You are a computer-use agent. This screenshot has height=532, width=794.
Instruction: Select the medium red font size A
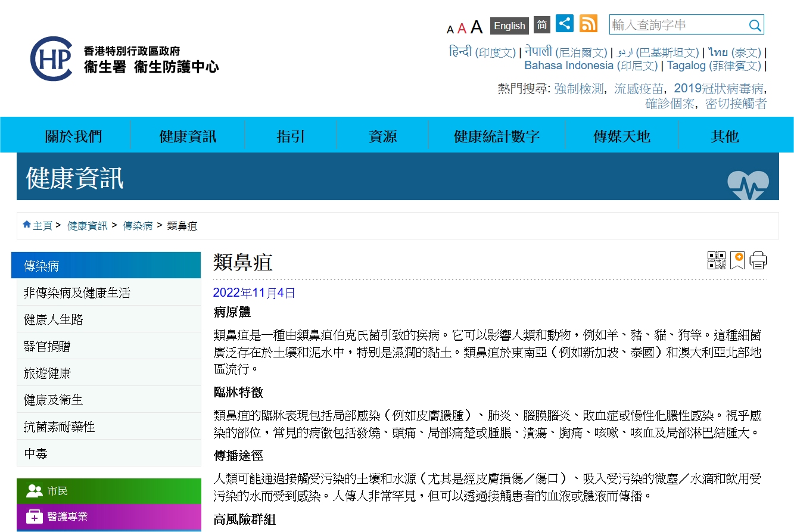point(462,29)
